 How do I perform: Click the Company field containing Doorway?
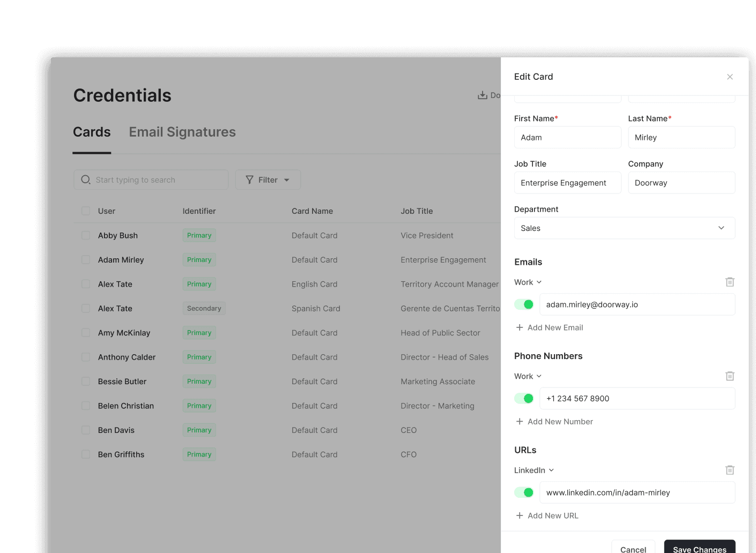pos(681,183)
